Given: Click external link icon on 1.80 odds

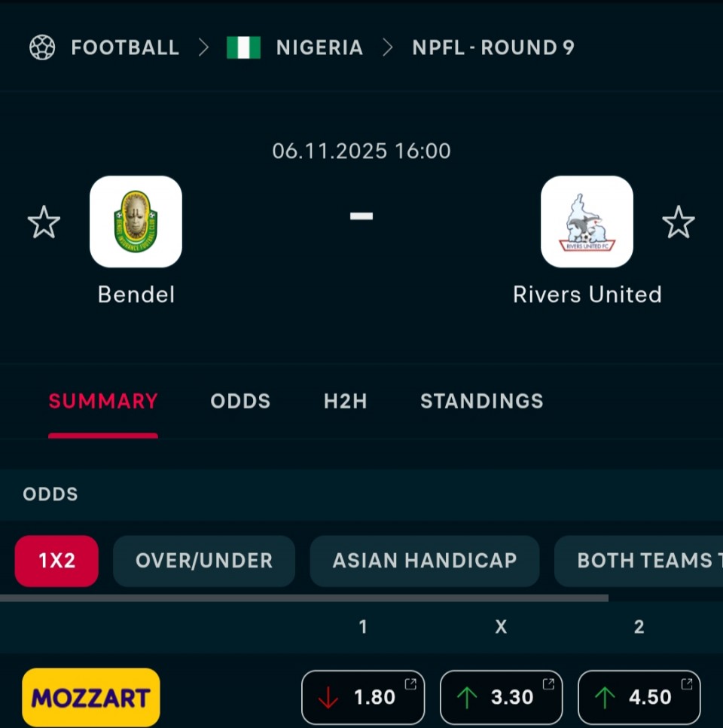Looking at the screenshot, I should 410,684.
